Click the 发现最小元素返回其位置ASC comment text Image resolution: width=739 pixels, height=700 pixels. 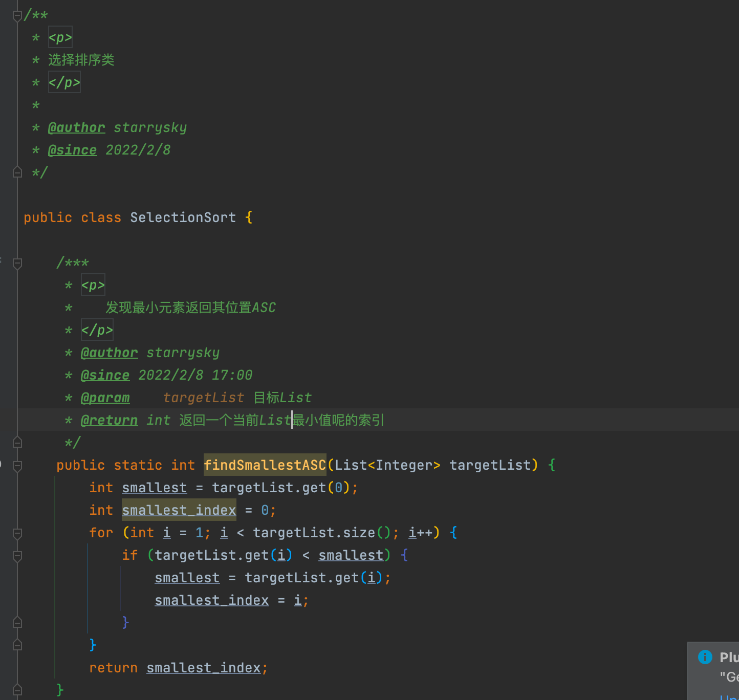tap(190, 308)
